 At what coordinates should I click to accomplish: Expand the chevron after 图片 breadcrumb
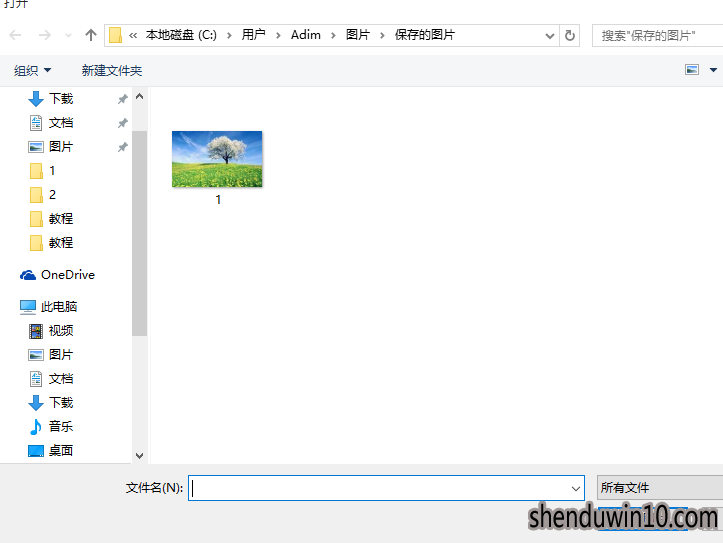point(382,35)
